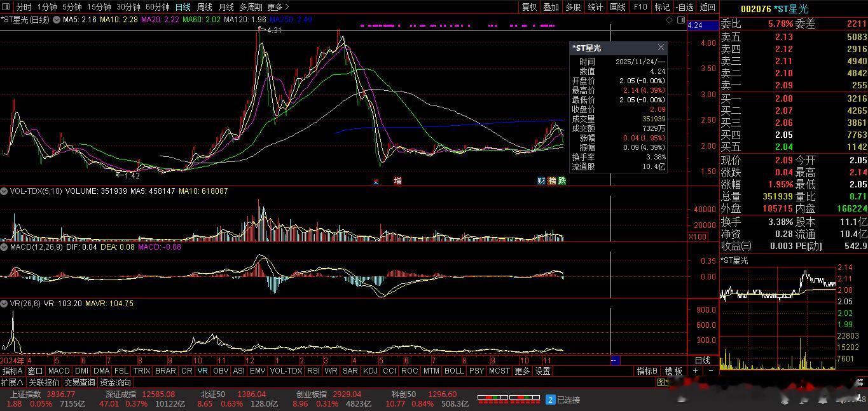The image size is (868, 411).
Task: Toggle the side panel icon beside the diamond
Action: pyautogui.click(x=680, y=20)
